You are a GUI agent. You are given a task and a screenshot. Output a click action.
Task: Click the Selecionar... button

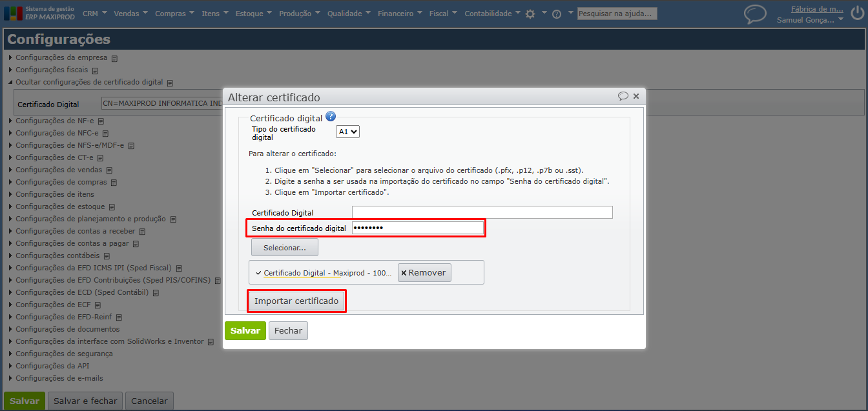point(284,247)
